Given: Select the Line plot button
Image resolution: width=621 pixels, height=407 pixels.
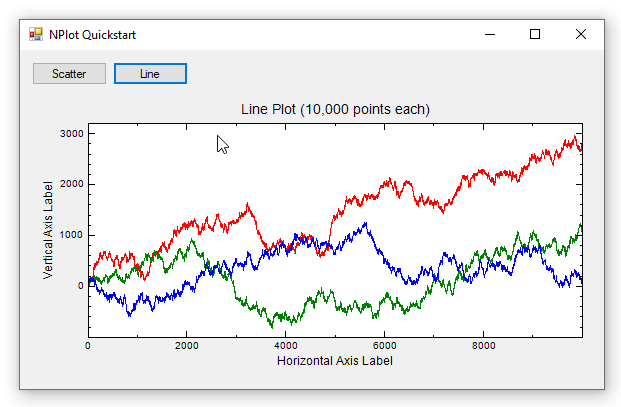Looking at the screenshot, I should (x=150, y=74).
